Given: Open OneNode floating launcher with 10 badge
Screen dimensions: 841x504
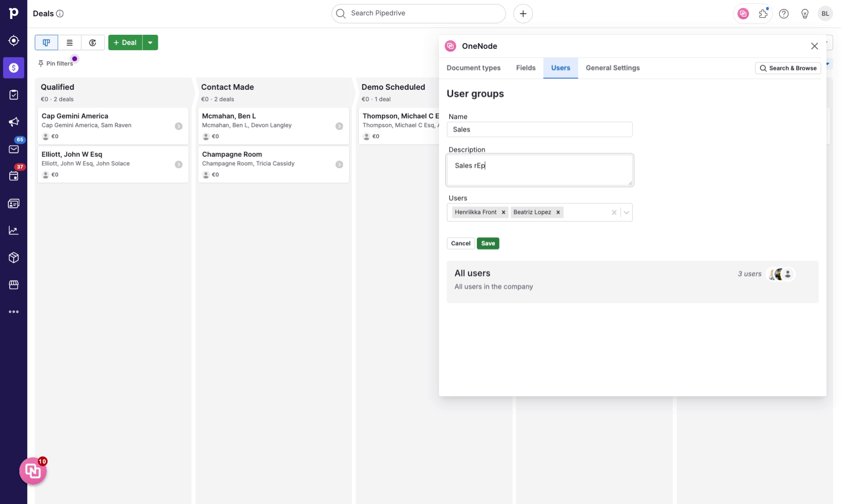Looking at the screenshot, I should coord(33,471).
